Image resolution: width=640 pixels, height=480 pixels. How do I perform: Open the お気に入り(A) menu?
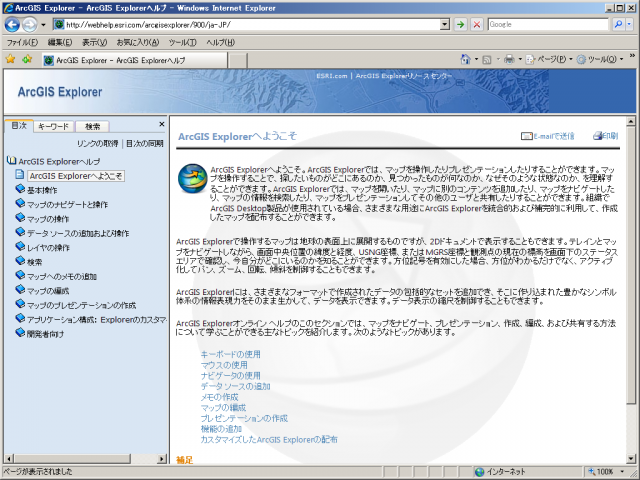138,42
